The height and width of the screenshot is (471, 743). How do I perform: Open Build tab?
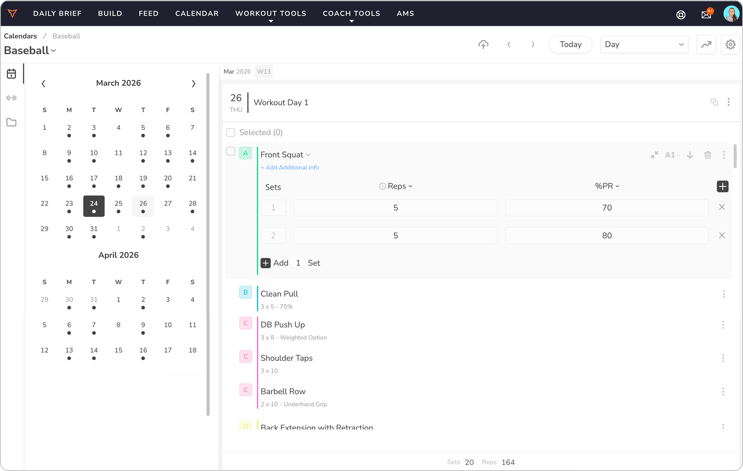[110, 13]
